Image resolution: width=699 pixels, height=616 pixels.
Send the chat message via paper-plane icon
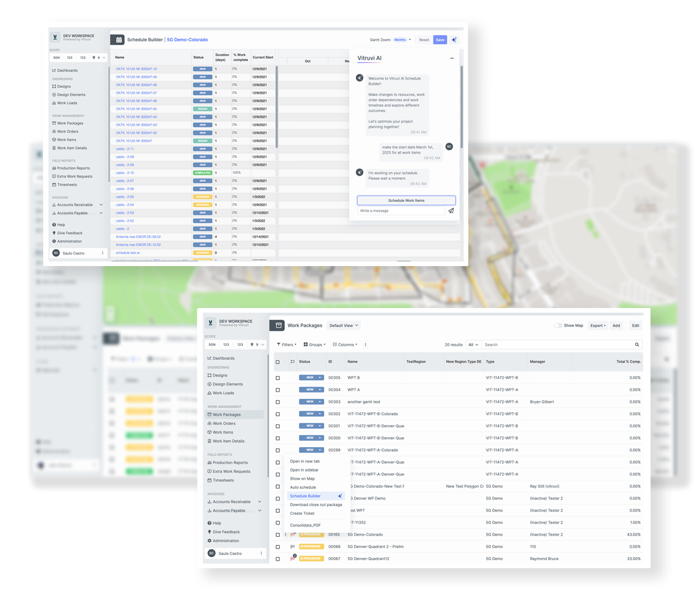pyautogui.click(x=451, y=211)
